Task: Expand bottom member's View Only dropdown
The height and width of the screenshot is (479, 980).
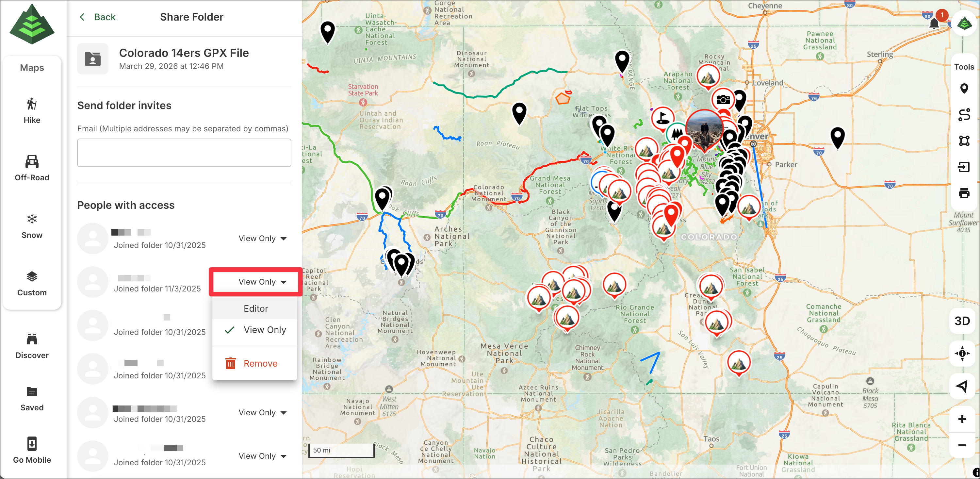Action: pos(262,456)
